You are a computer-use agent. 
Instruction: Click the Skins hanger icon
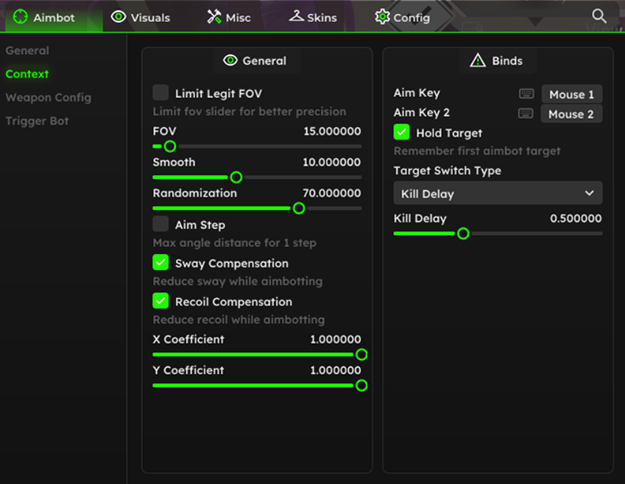[297, 16]
